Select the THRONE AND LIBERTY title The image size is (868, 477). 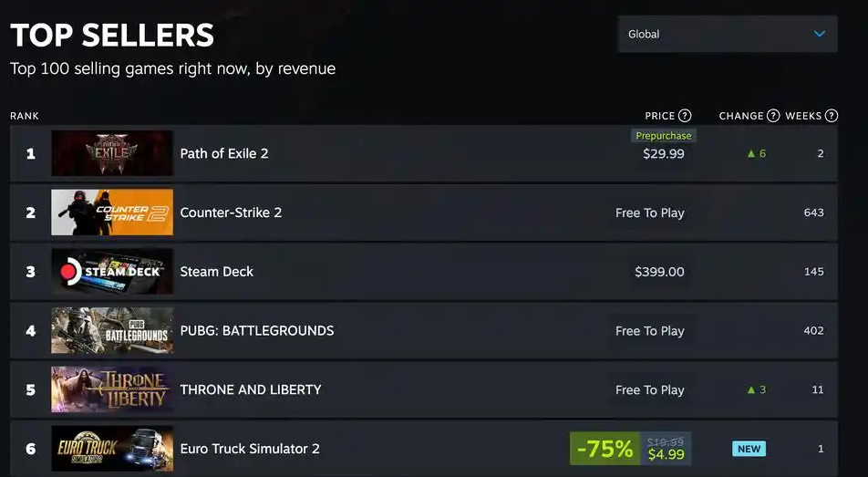click(x=251, y=389)
